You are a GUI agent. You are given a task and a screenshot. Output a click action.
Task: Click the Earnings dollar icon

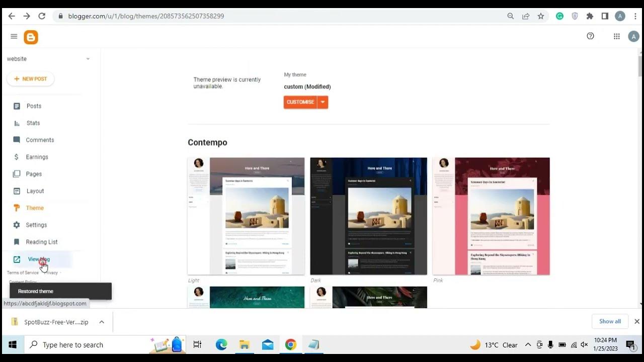17,157
